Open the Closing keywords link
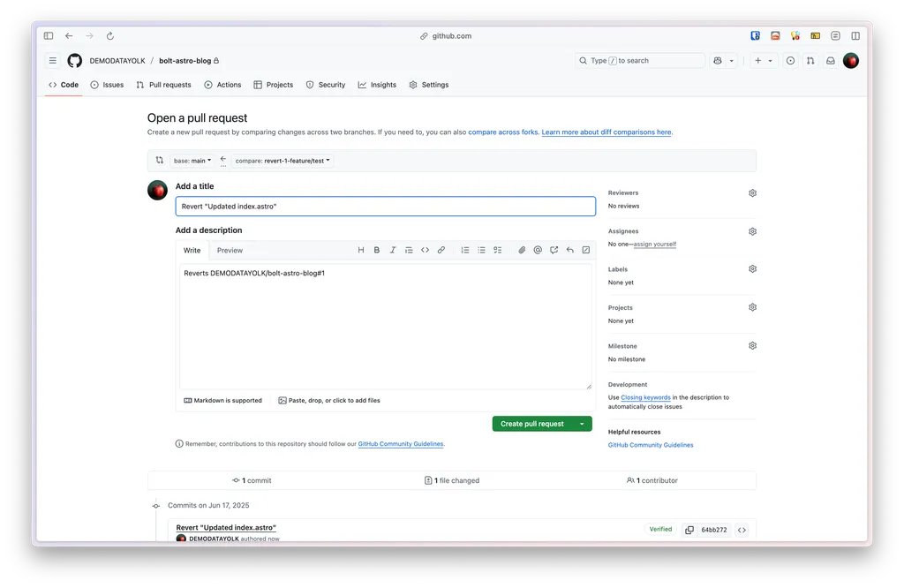 click(645, 397)
